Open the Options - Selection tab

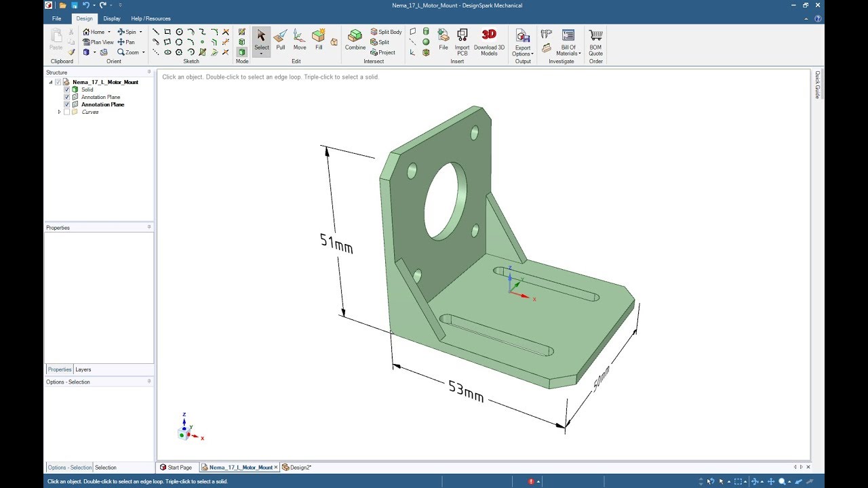(x=69, y=467)
